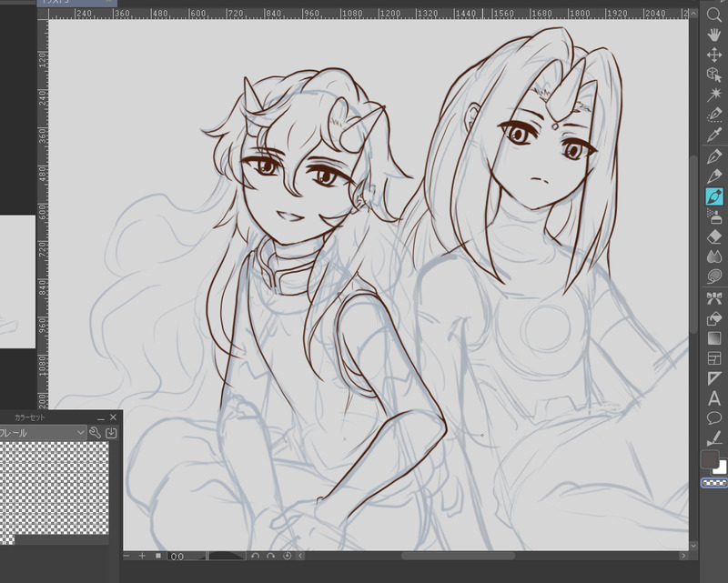Click the horizontal scrollbar right arrow

point(683,556)
